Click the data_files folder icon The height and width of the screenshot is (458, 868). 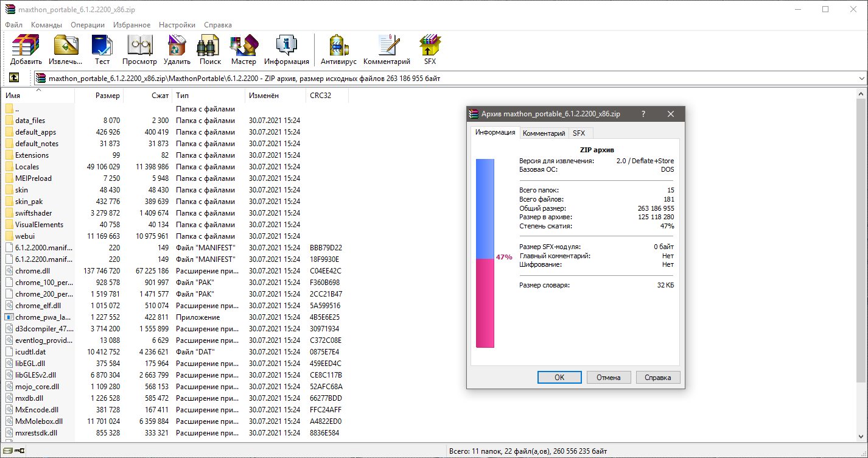click(9, 121)
